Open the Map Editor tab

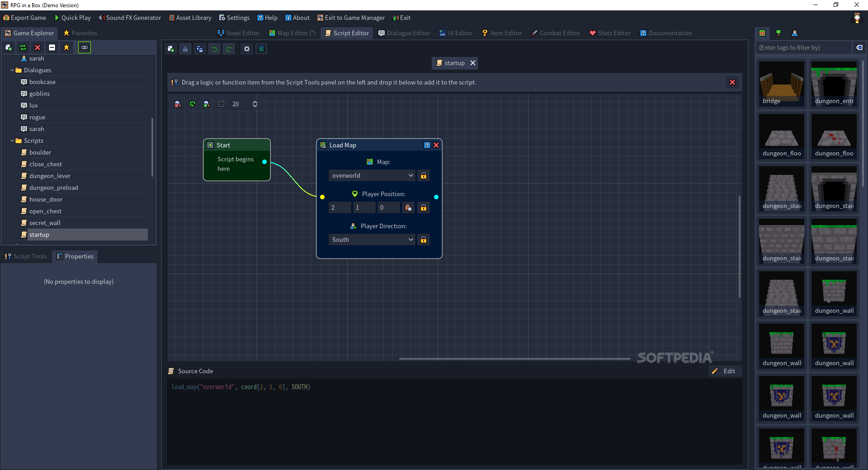click(x=292, y=33)
